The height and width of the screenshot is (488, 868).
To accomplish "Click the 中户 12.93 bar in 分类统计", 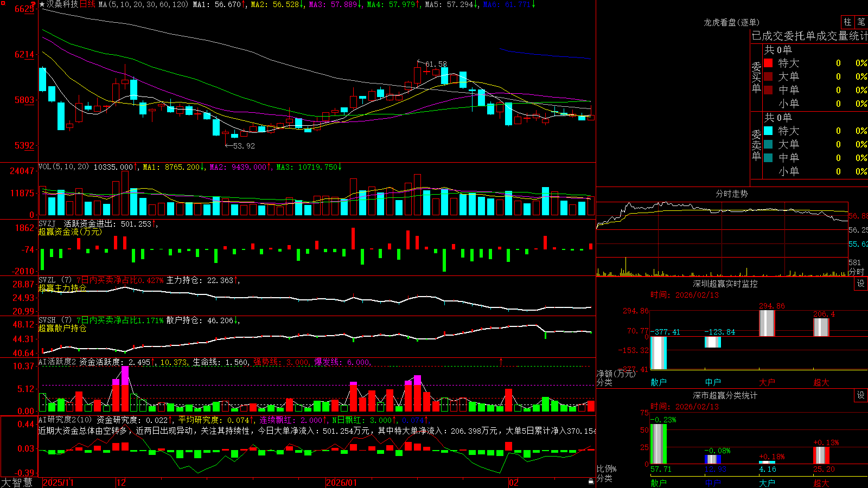I will [713, 460].
